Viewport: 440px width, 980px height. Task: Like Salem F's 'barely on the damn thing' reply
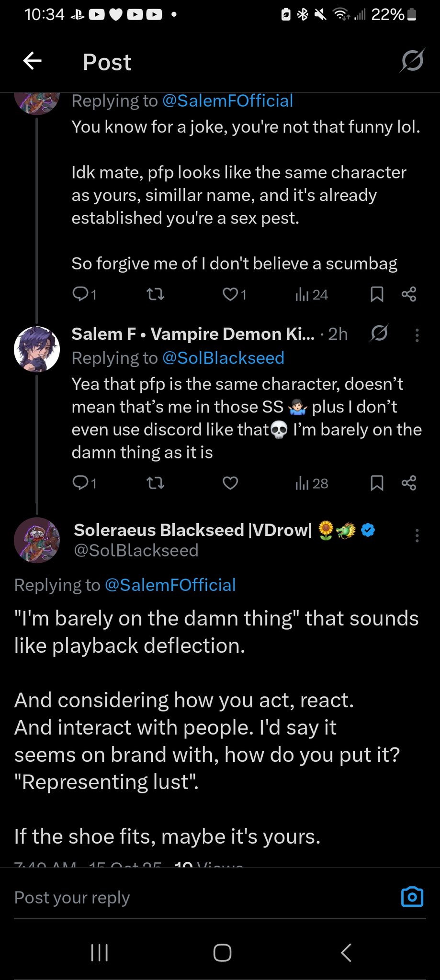tap(230, 483)
